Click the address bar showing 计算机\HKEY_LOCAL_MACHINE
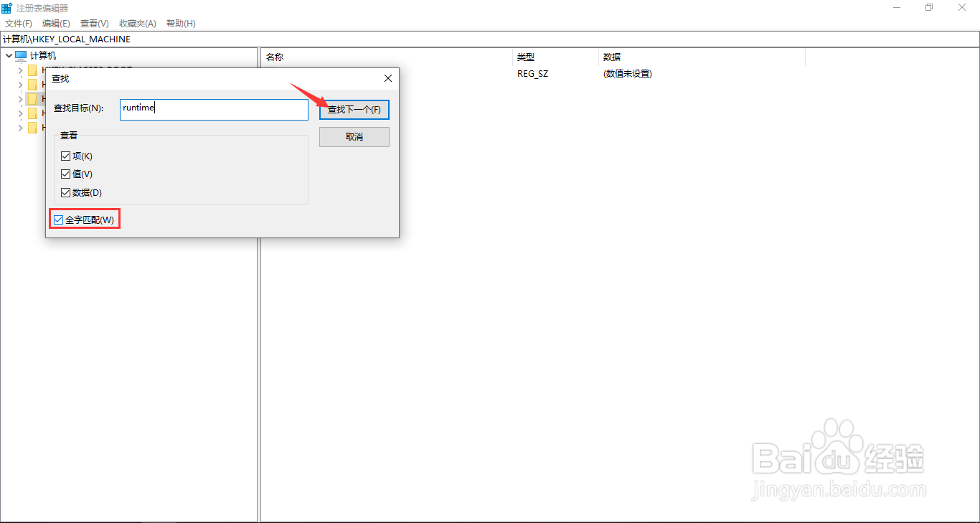This screenshot has width=980, height=523. [490, 39]
